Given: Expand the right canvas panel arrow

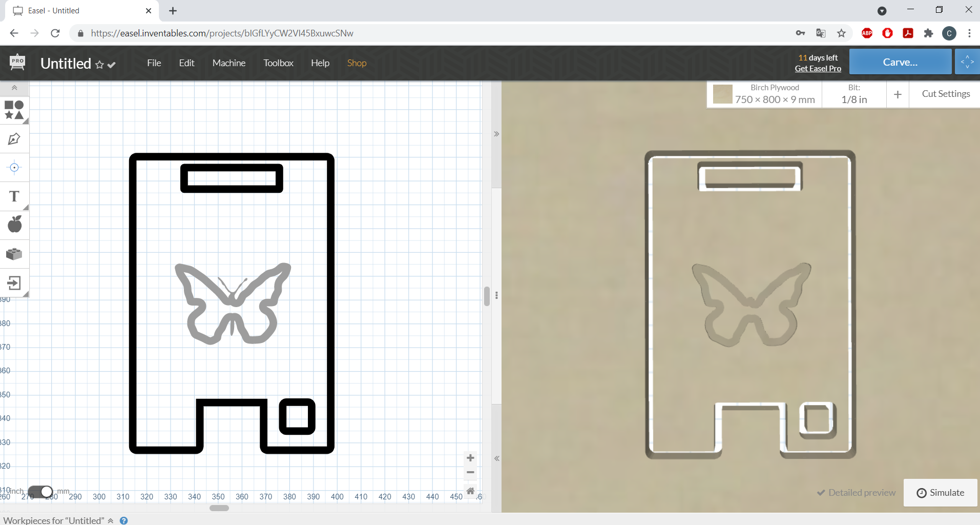Looking at the screenshot, I should click(496, 134).
